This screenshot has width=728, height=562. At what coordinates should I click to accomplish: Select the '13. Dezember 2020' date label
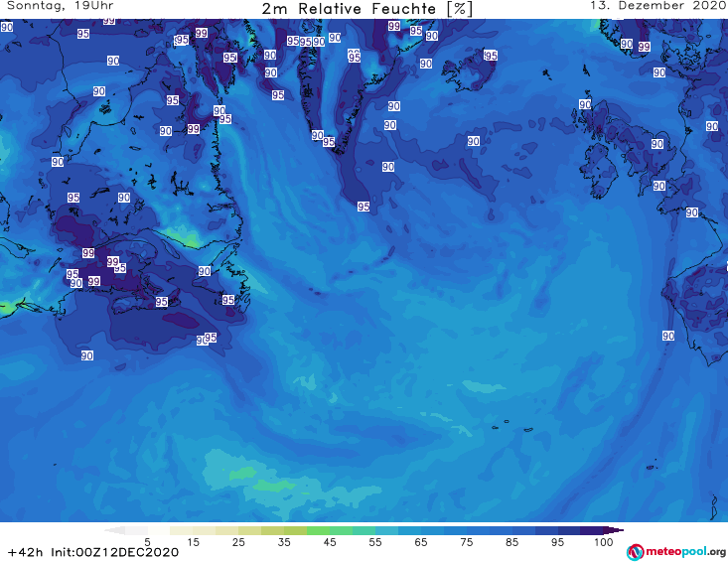(x=657, y=6)
